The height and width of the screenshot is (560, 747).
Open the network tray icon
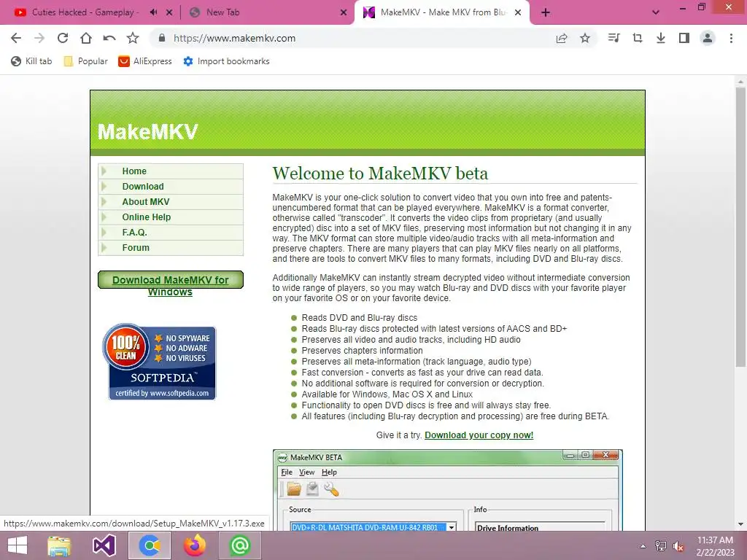click(661, 546)
